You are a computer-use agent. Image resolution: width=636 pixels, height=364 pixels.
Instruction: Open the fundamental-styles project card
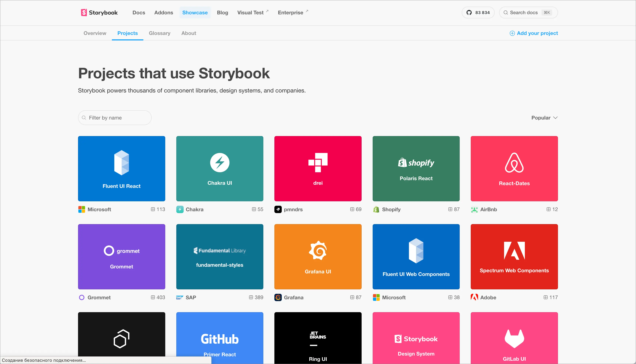point(220,257)
